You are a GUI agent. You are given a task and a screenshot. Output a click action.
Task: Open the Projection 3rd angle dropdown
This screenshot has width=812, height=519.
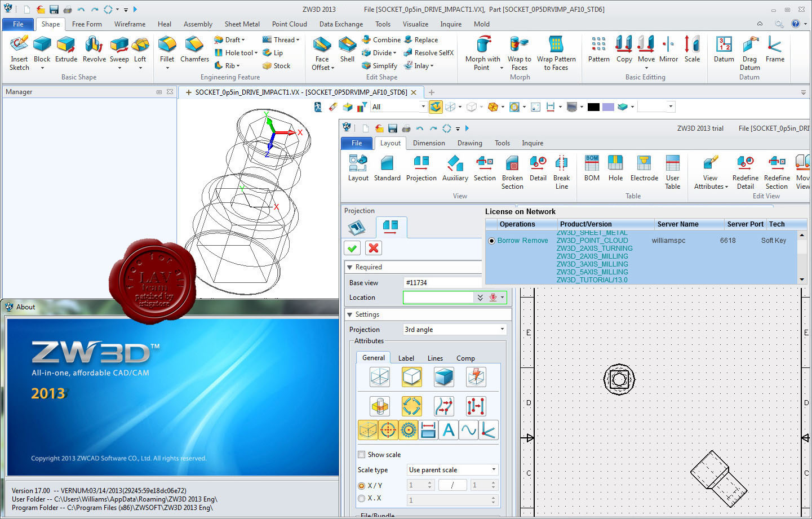click(455, 329)
